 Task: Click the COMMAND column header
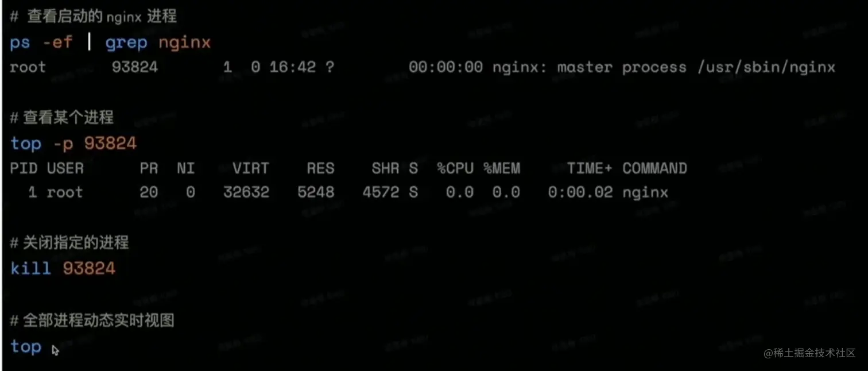pos(654,168)
